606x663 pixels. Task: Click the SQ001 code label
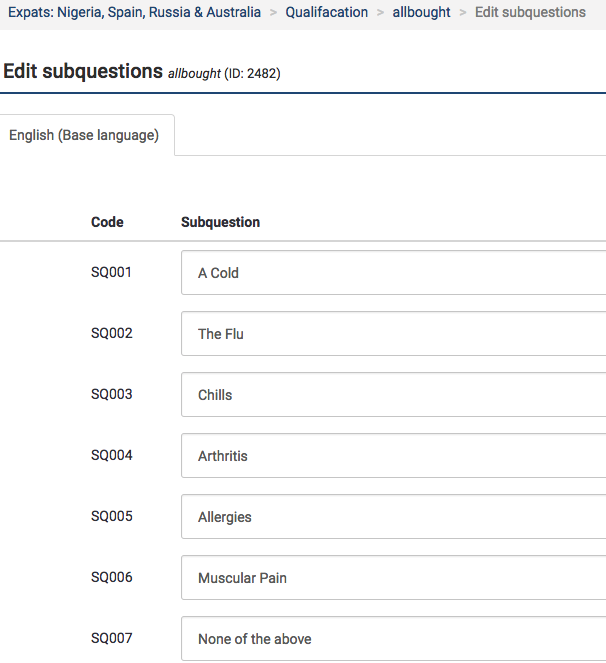(111, 272)
